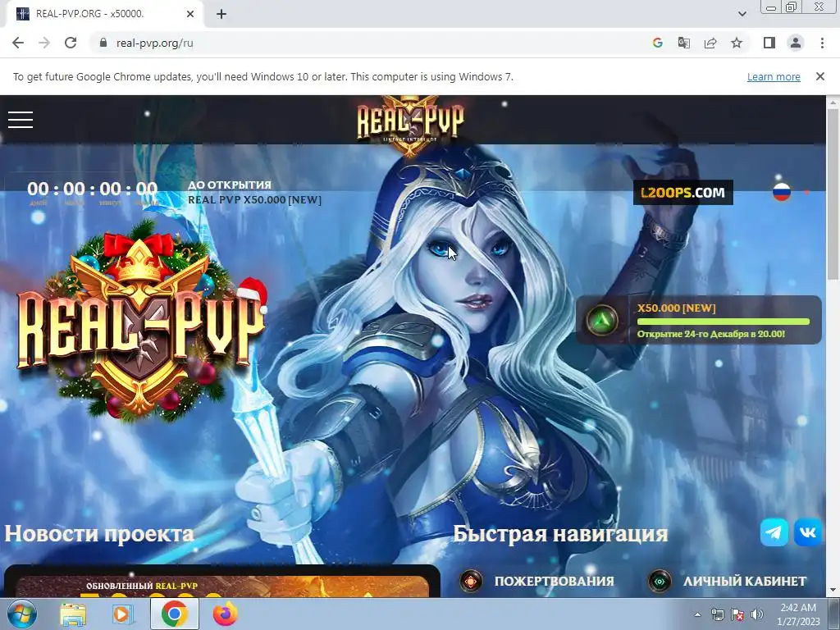Open the Learn more link about Chrome updates
The image size is (840, 630).
774,76
